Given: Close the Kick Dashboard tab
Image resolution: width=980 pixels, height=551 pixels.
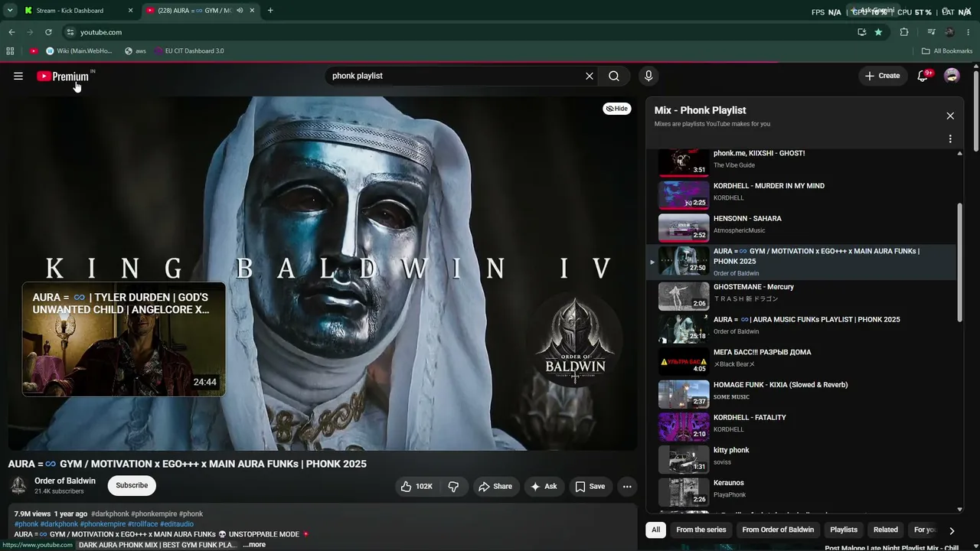Looking at the screenshot, I should coord(130,11).
